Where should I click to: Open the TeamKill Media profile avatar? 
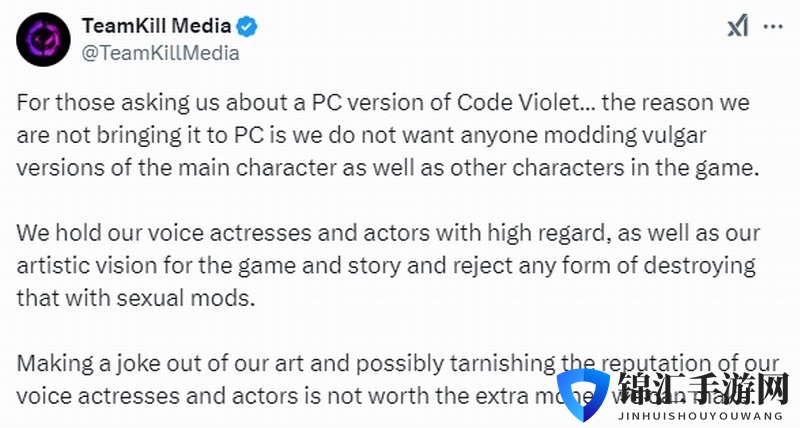pos(43,39)
